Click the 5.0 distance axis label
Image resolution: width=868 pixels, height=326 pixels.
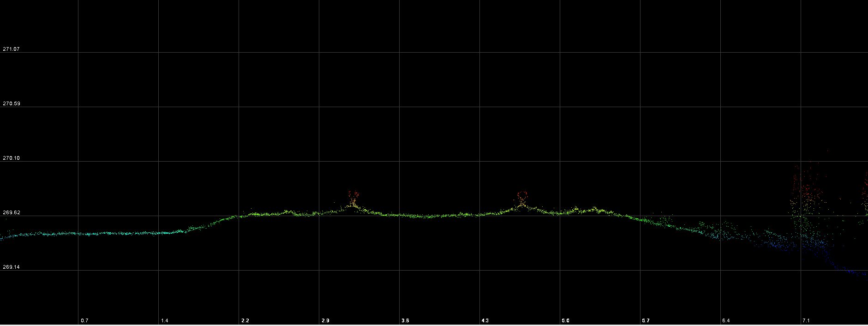point(565,320)
